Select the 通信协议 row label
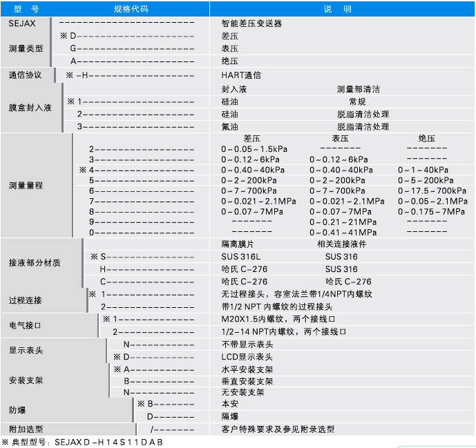The height and width of the screenshot is (448, 476). pyautogui.click(x=26, y=75)
